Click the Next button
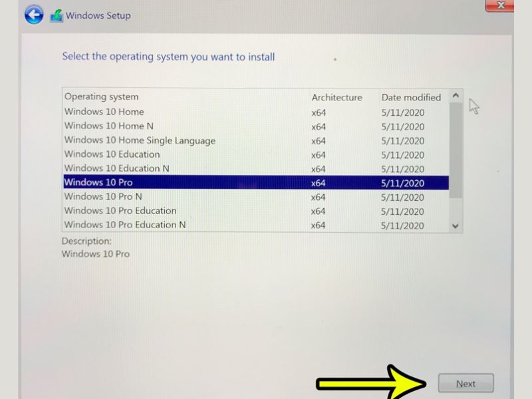The image size is (532, 399). coord(466,384)
